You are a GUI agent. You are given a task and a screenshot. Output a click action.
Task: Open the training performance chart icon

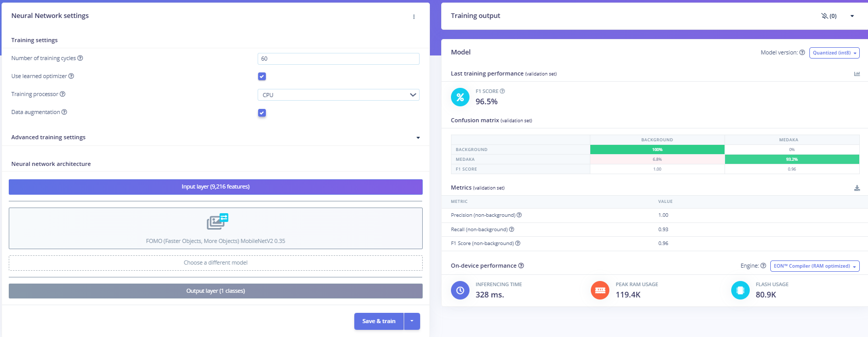pyautogui.click(x=857, y=74)
